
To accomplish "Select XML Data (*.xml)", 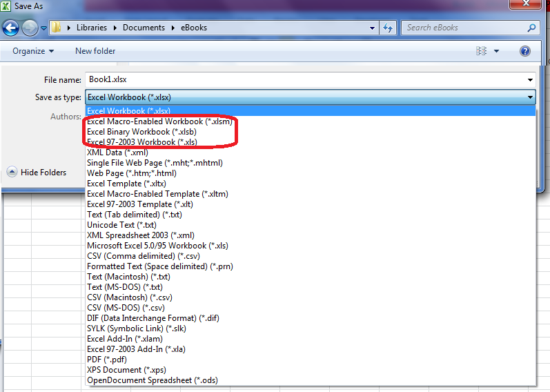I will click(x=311, y=153).
